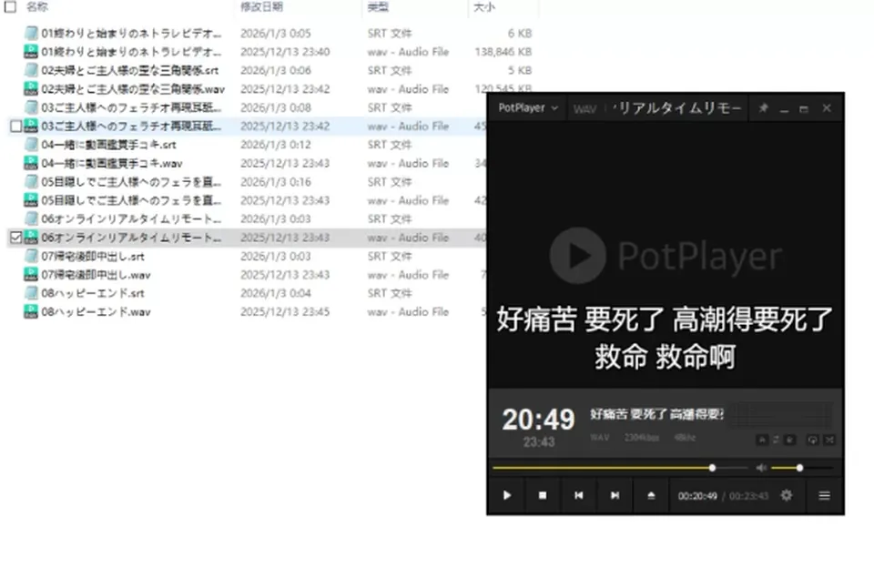
Task: Open the PotPlayer main menu dropdown
Action: pyautogui.click(x=528, y=107)
